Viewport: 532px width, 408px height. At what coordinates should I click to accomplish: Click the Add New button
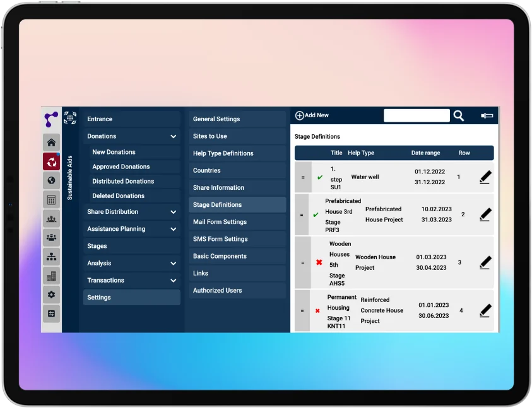point(312,115)
